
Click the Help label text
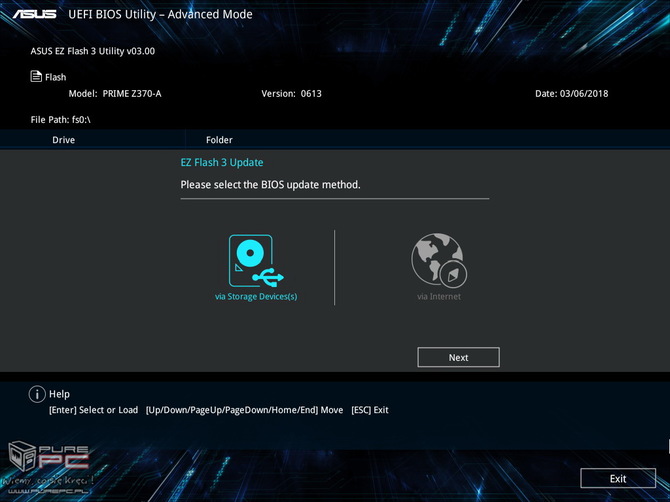[59, 394]
